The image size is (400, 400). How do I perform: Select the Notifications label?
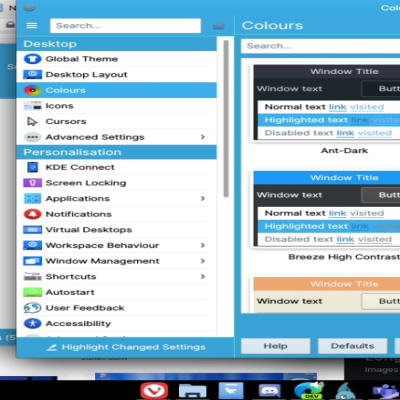[78, 214]
